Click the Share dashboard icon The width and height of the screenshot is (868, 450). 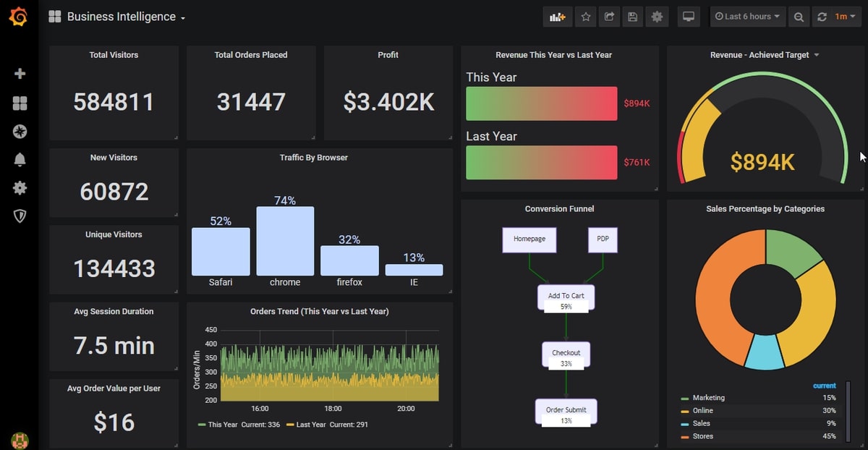(609, 17)
